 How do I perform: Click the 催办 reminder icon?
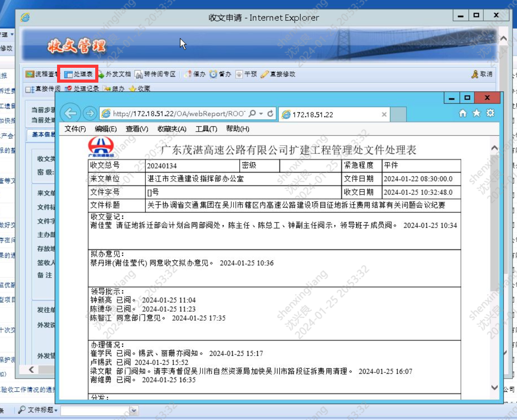(195, 74)
